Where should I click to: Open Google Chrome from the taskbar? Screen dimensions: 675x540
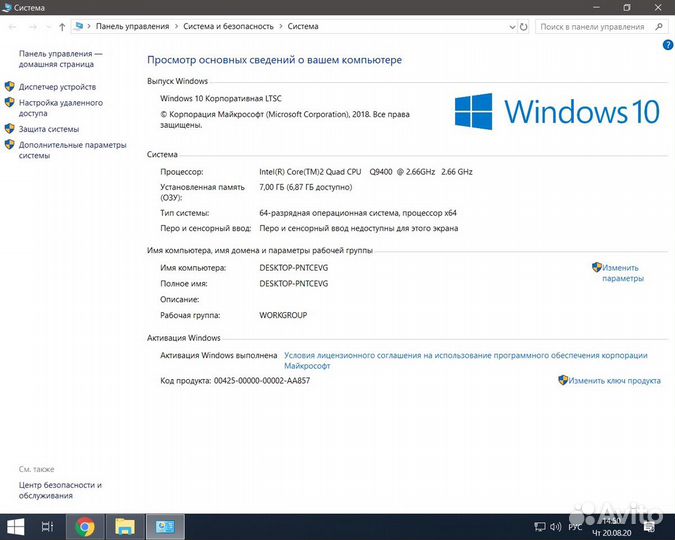click(85, 527)
